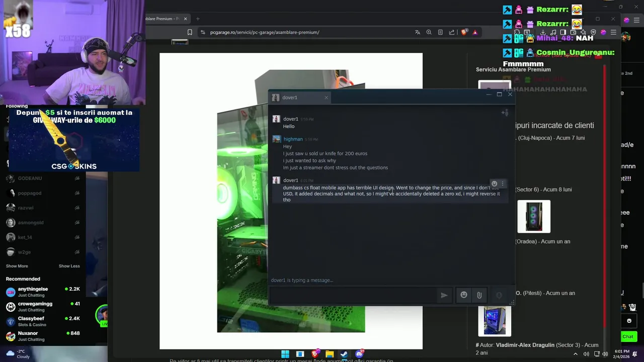644x362 pixels.
Task: Click the site settings icon left of URL
Action: (x=202, y=32)
